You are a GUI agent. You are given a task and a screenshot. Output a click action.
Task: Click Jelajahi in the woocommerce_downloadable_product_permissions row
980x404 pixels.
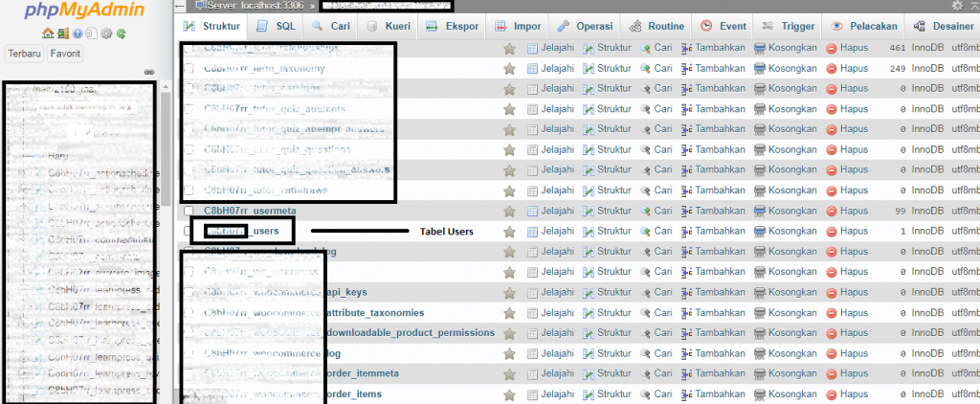click(550, 333)
